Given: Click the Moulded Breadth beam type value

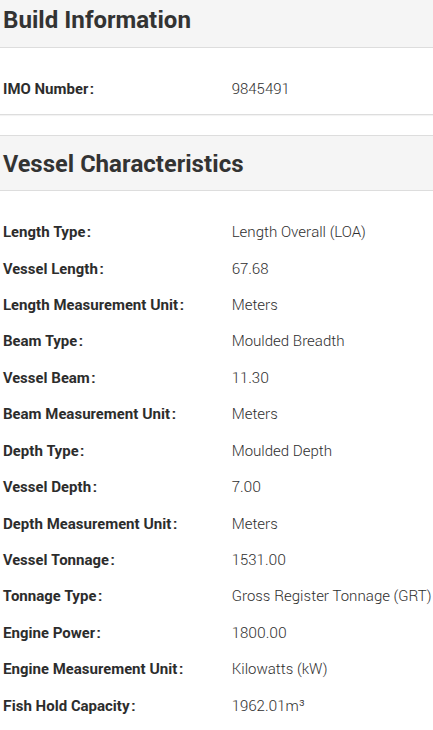Looking at the screenshot, I should (x=288, y=341).
